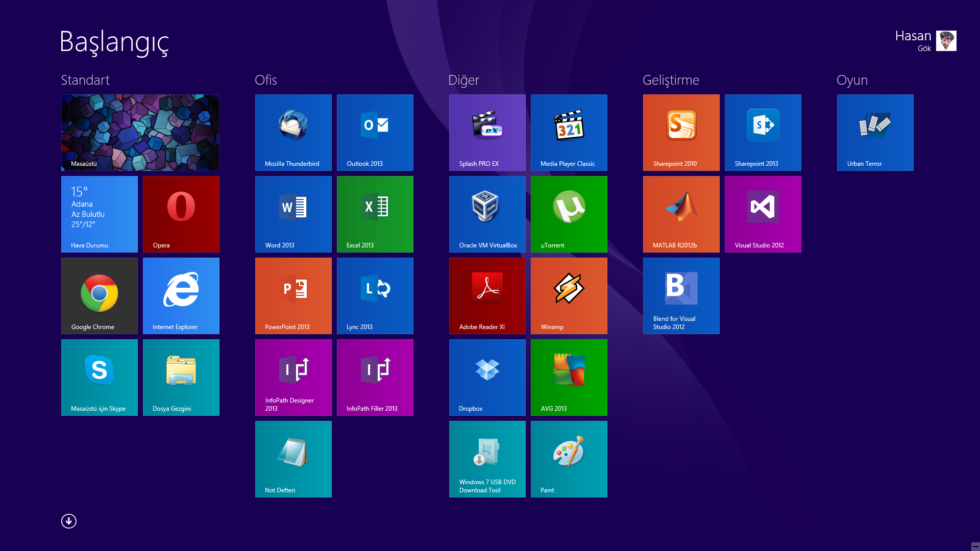The height and width of the screenshot is (551, 980).
Task: Click the Ofis group heading
Action: (x=265, y=80)
